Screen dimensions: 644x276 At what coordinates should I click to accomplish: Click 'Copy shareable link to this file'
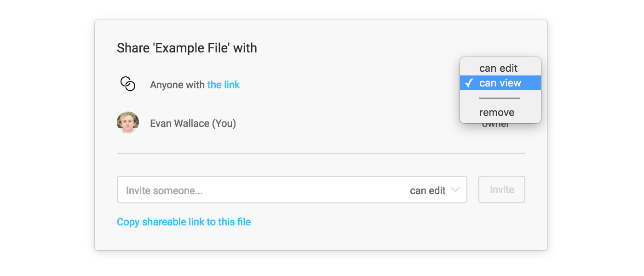tap(184, 222)
